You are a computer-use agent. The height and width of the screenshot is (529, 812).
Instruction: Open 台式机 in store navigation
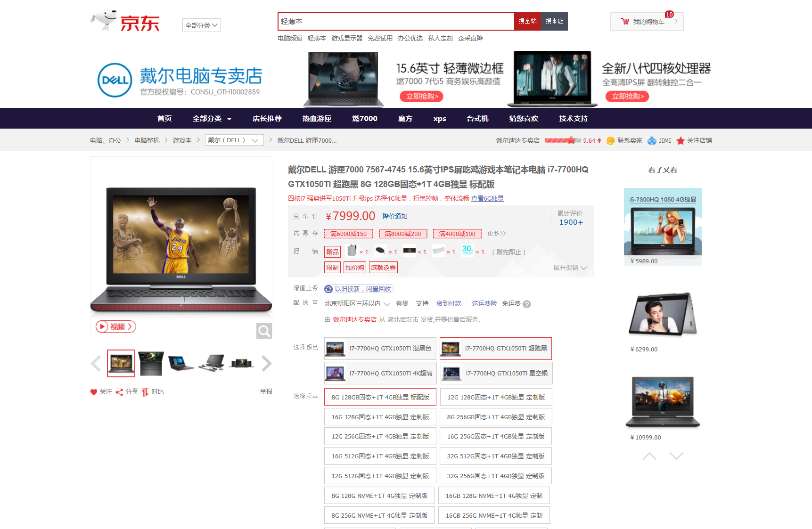tap(477, 119)
